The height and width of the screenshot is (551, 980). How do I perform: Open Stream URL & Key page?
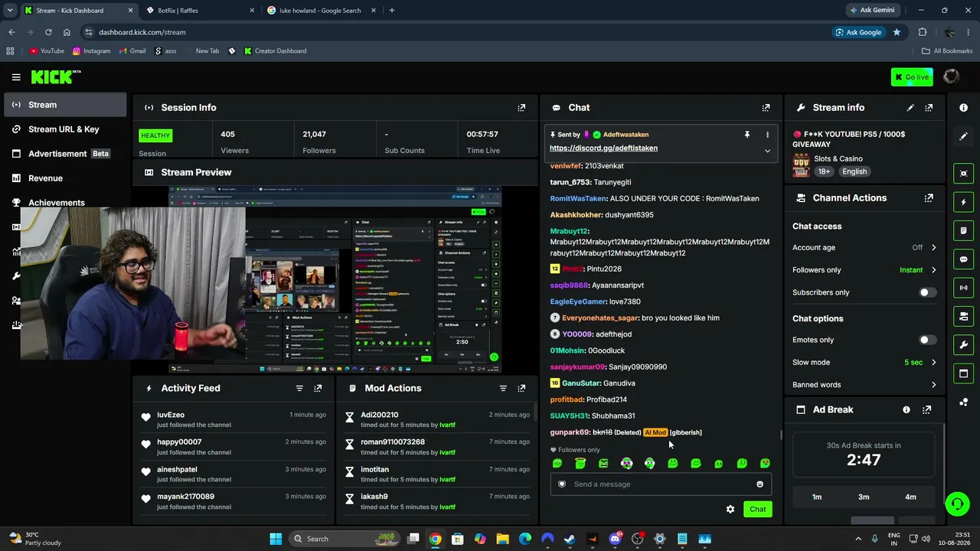pos(64,129)
